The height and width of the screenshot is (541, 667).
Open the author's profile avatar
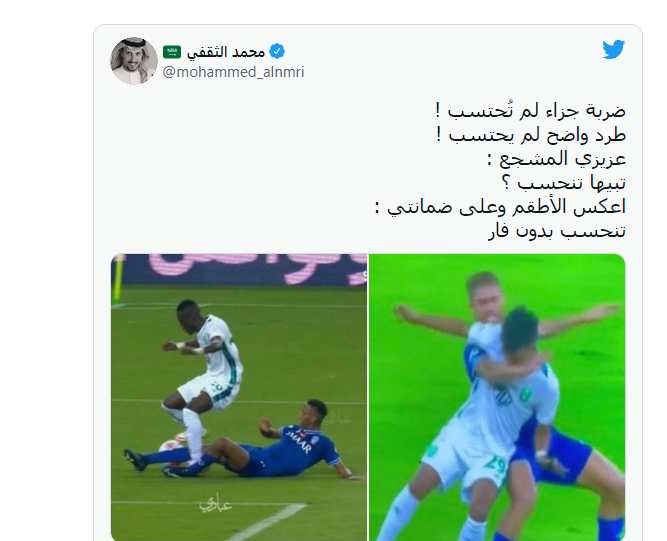tap(134, 61)
